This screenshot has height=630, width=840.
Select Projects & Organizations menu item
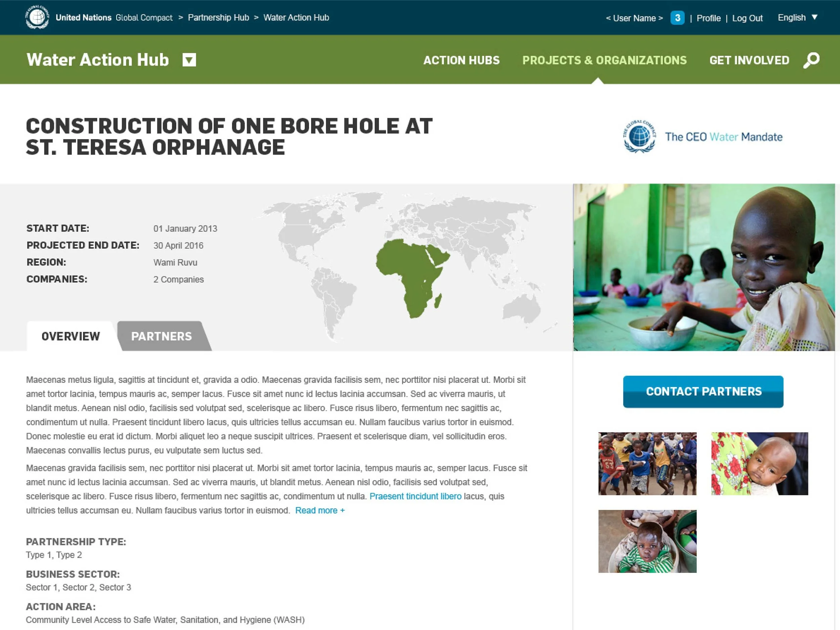pyautogui.click(x=604, y=60)
